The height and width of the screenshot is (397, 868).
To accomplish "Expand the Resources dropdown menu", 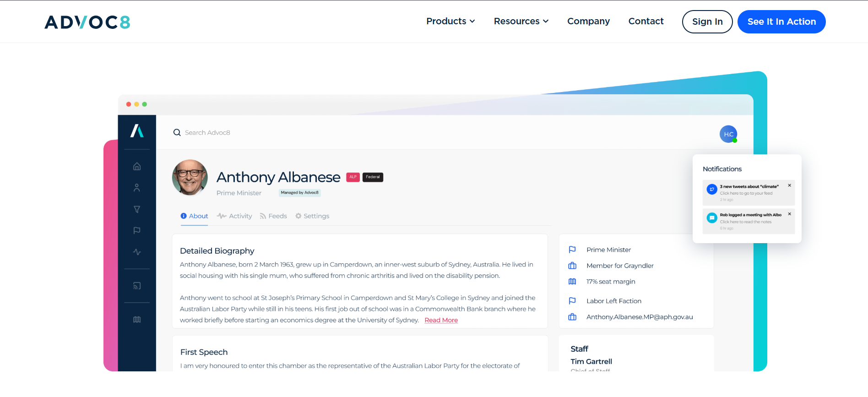I will [x=521, y=21].
